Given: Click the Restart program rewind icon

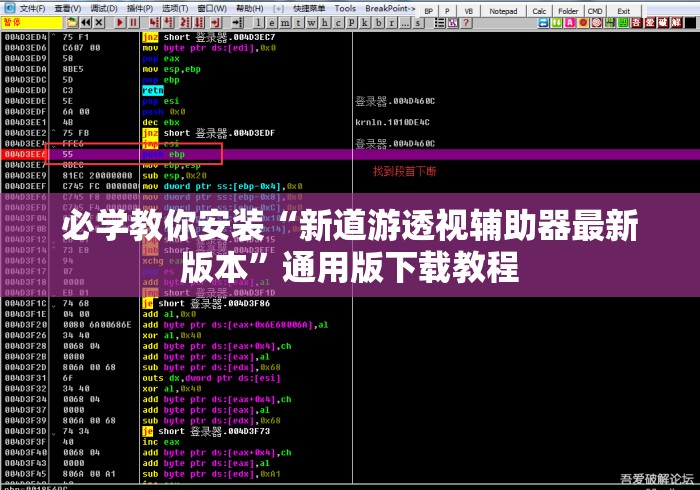Looking at the screenshot, I should [86, 22].
